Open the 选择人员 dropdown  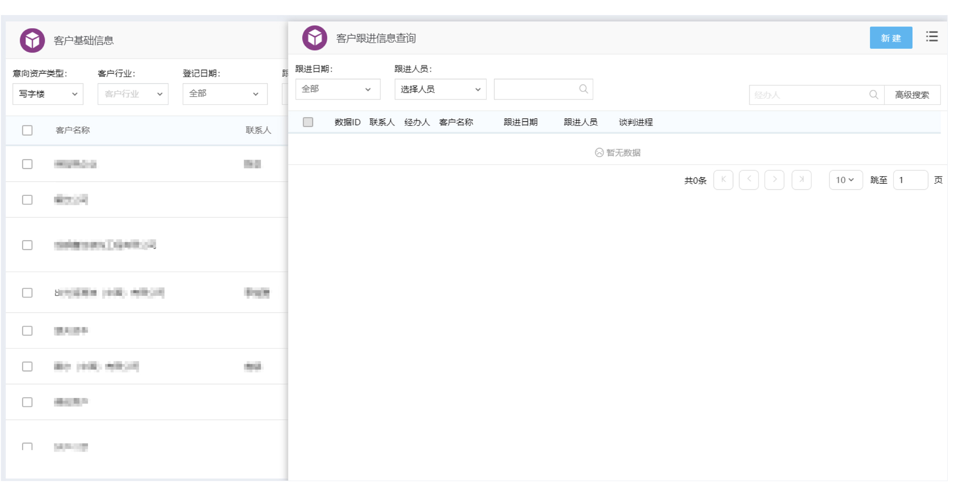click(x=440, y=89)
